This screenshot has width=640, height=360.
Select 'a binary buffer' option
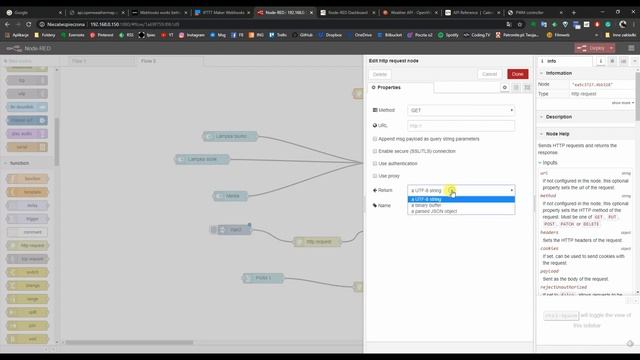point(461,205)
